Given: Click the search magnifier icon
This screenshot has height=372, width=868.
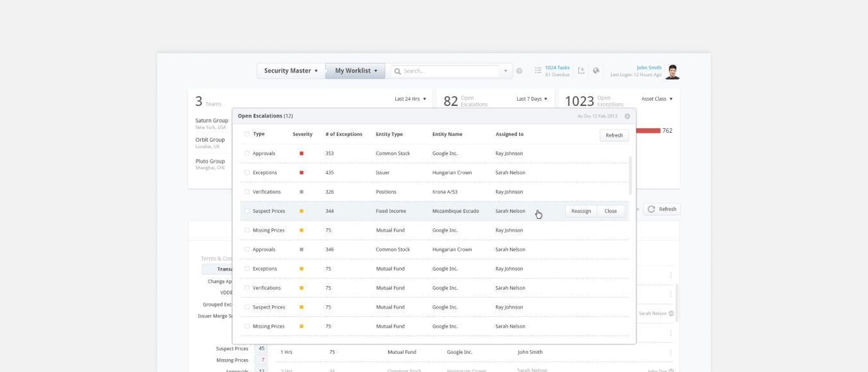Looking at the screenshot, I should [x=398, y=71].
